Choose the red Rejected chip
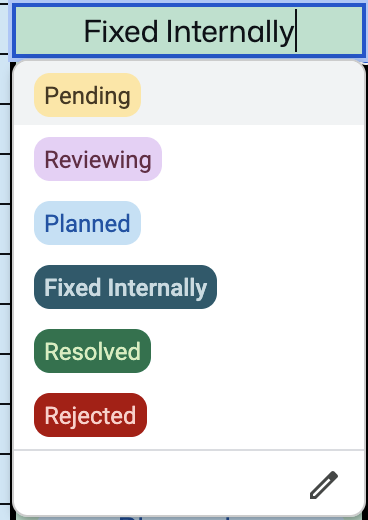This screenshot has width=368, height=520. point(90,415)
